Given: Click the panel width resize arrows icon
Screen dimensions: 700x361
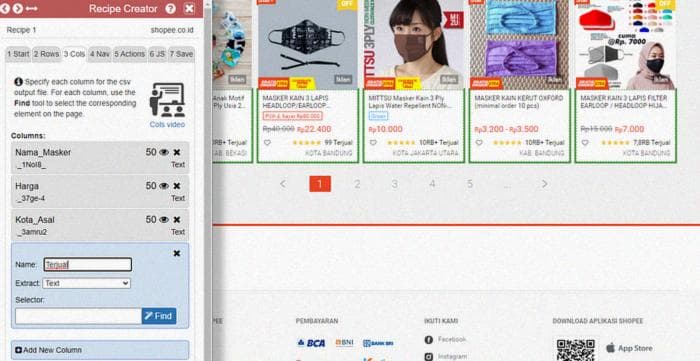Looking at the screenshot, I should [x=31, y=8].
